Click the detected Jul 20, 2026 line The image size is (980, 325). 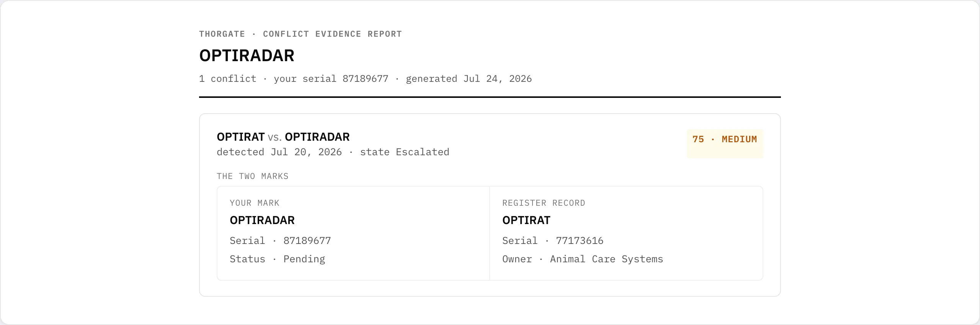pos(279,152)
